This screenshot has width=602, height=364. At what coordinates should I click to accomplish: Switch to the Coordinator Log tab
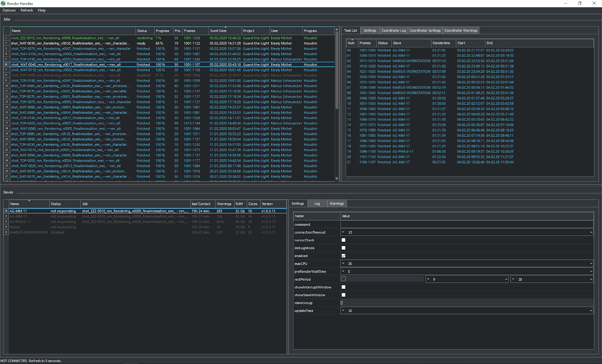pos(394,30)
